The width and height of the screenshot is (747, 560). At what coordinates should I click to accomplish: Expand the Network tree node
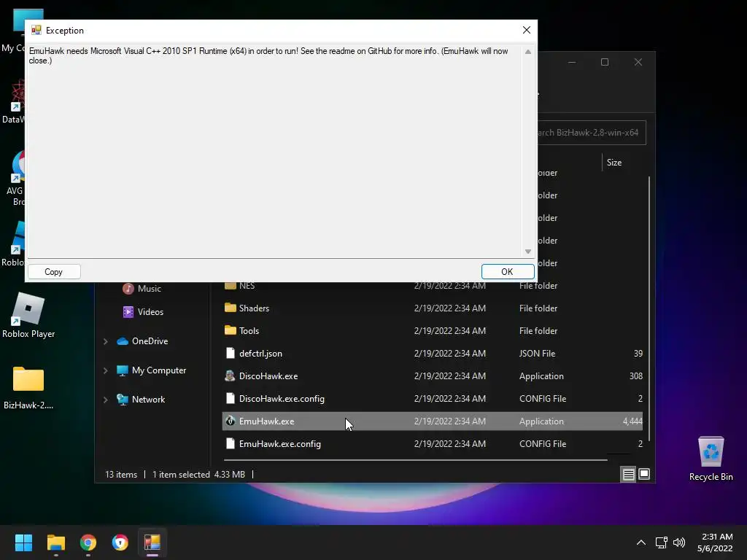[105, 400]
